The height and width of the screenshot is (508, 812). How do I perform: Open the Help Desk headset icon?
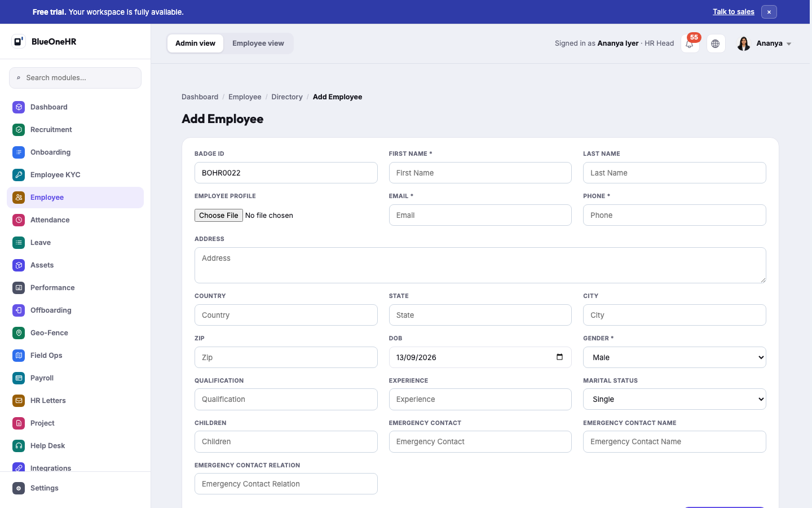[x=19, y=446]
